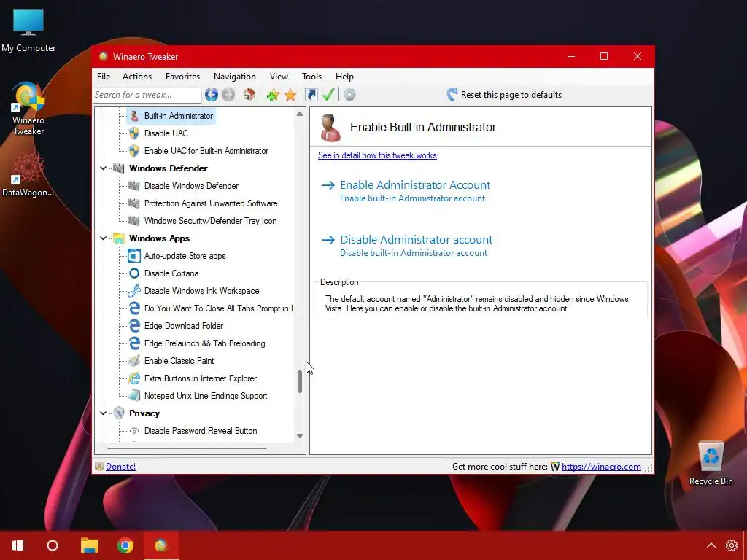The image size is (747, 560).
Task: Collapse the Privacy tree group
Action: click(103, 413)
